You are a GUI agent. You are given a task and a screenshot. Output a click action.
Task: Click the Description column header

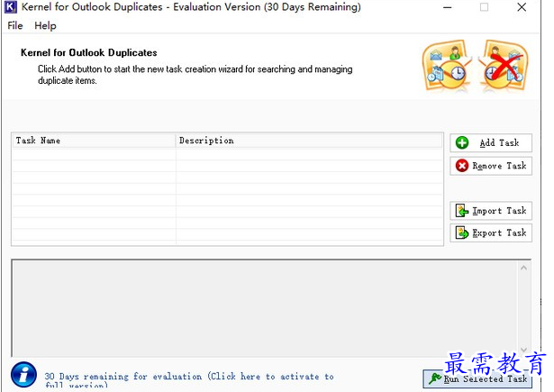point(309,141)
